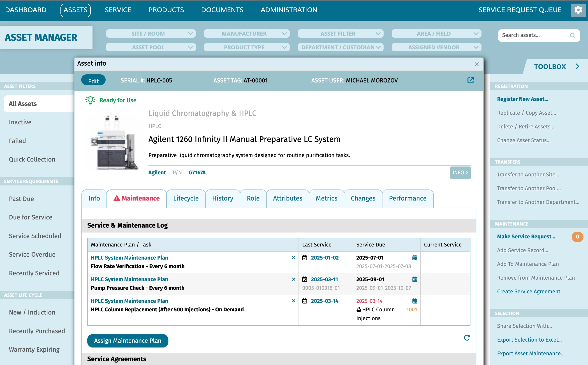This screenshot has height=365, width=588.
Task: Click calendar icon for Pump Pressure Check due
Action: pos(414,279)
